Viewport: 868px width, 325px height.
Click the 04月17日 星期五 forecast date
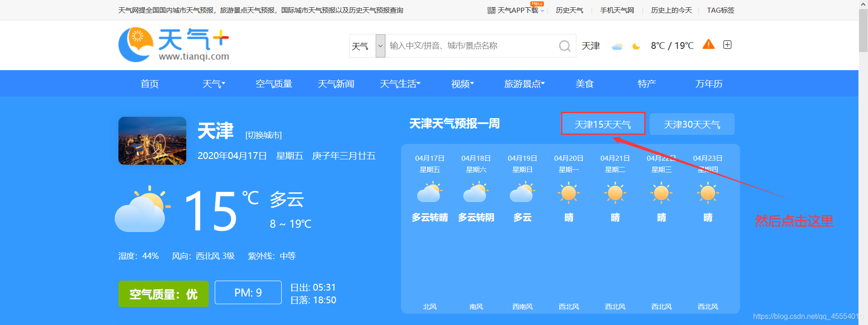[430, 164]
